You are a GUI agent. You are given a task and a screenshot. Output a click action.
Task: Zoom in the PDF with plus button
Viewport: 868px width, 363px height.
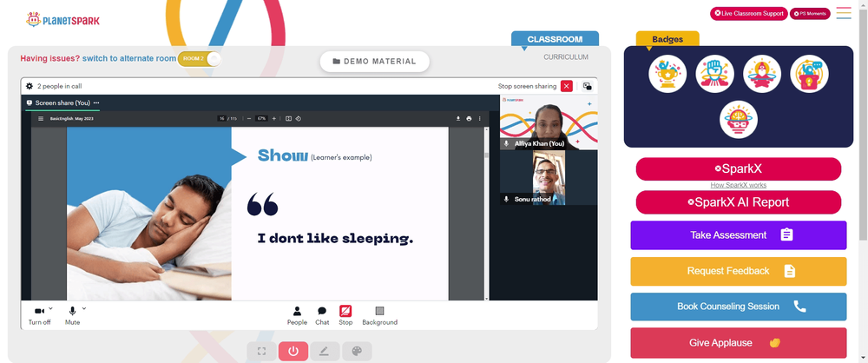click(x=273, y=119)
